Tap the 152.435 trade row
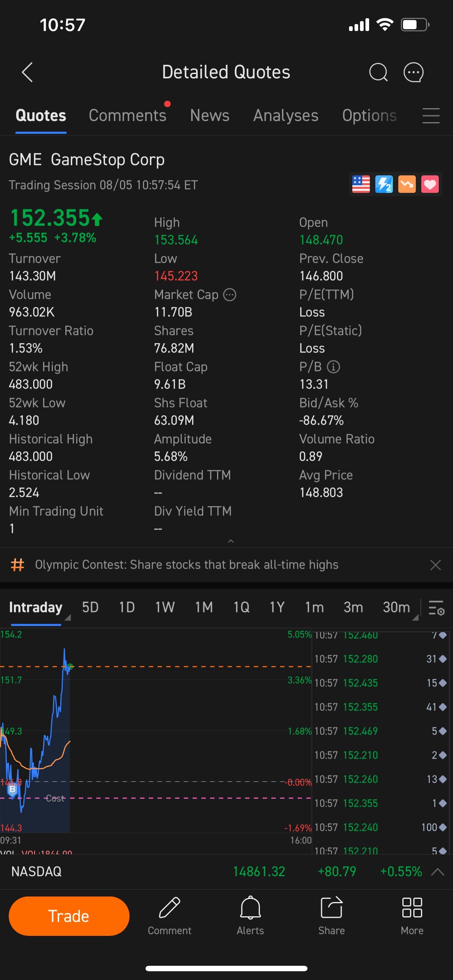This screenshot has height=980, width=453. coord(381,683)
